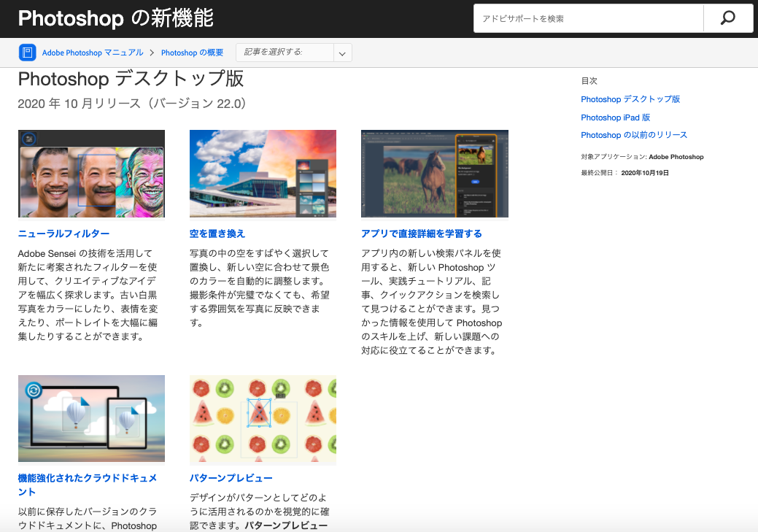Click the cloud documents balloon thumbnail
This screenshot has width=758, height=532.
coord(91,418)
